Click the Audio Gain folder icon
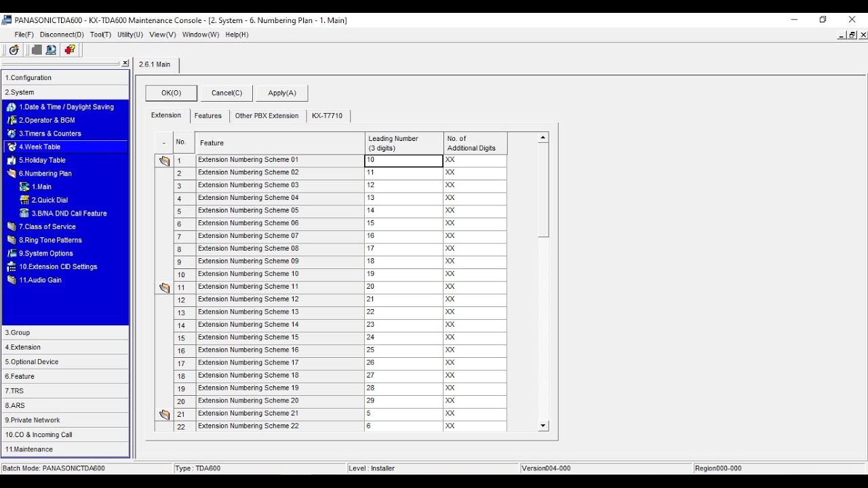868x488 pixels. coord(12,280)
